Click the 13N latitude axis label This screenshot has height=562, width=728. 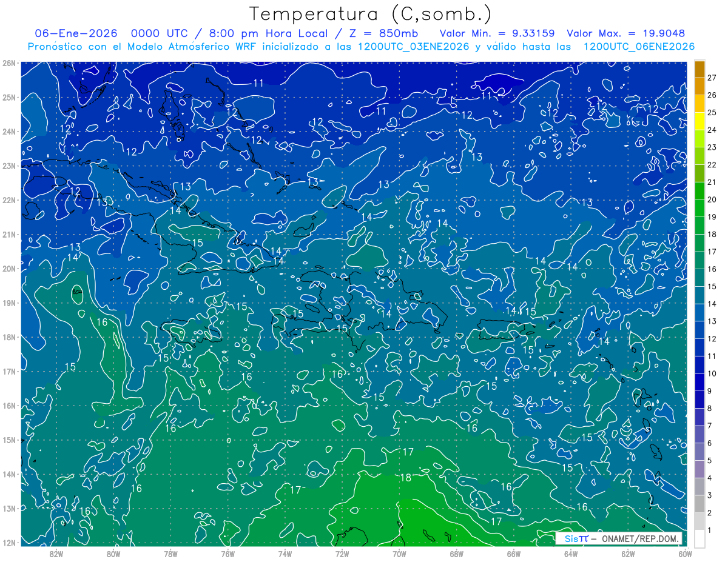click(x=9, y=508)
